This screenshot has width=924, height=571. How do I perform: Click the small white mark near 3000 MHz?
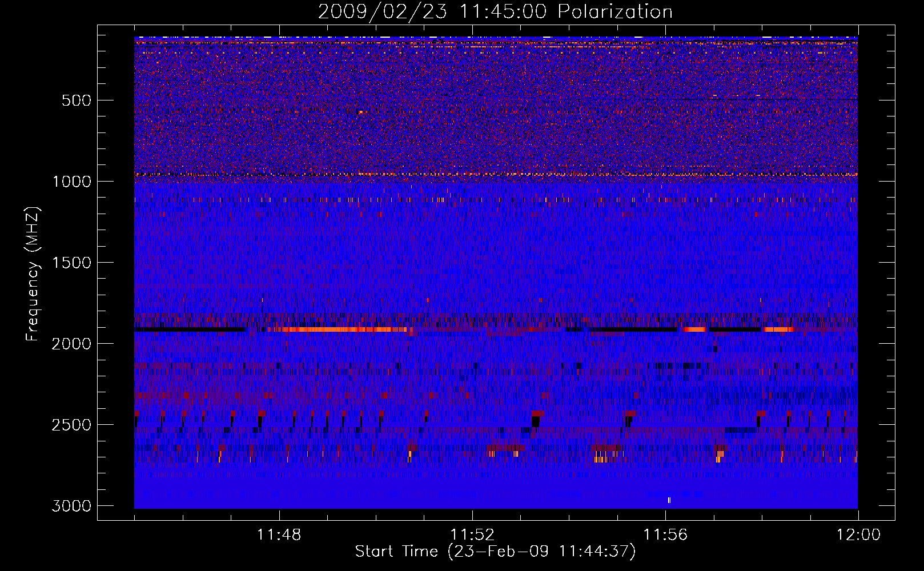pos(669,500)
